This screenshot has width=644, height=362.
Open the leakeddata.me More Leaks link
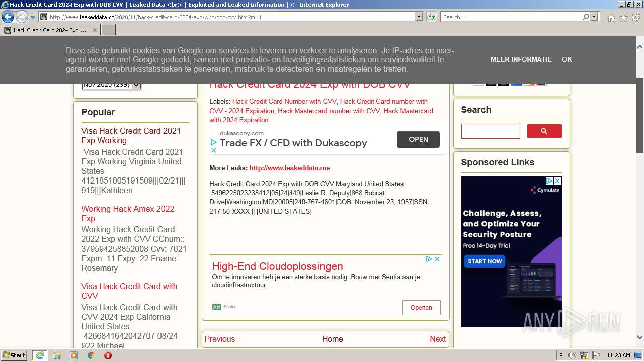coord(290,168)
